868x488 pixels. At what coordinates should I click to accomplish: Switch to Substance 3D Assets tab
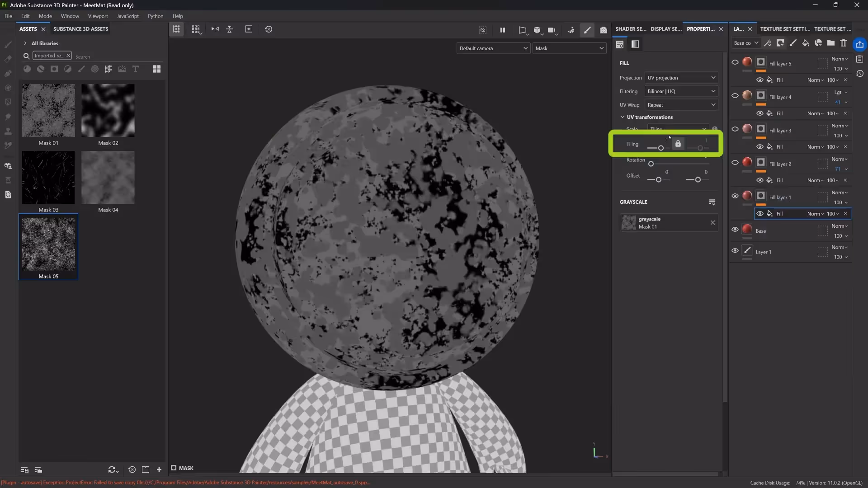[81, 29]
